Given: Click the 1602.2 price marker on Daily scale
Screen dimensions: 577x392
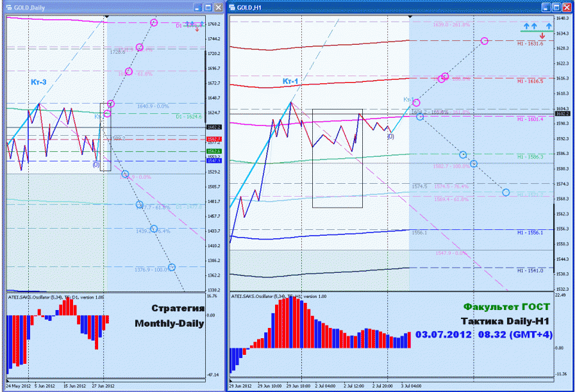Looking at the screenshot, I should [x=213, y=127].
